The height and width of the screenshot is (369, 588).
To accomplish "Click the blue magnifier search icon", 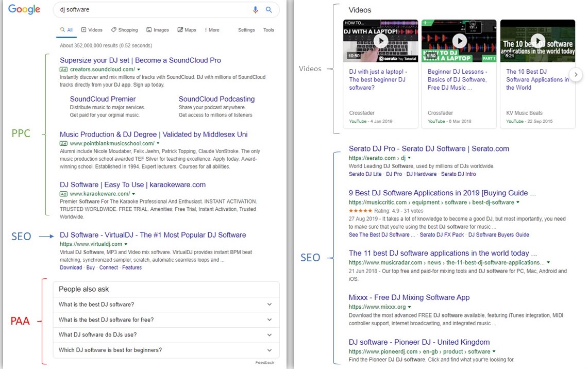I will (x=268, y=10).
